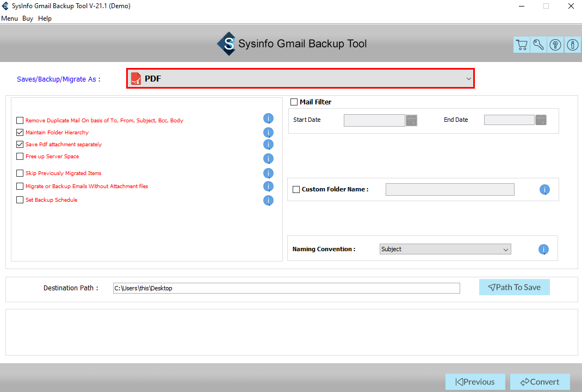The width and height of the screenshot is (582, 392).
Task: Enable Remove Duplicate Mail checkbox
Action: [20, 121]
